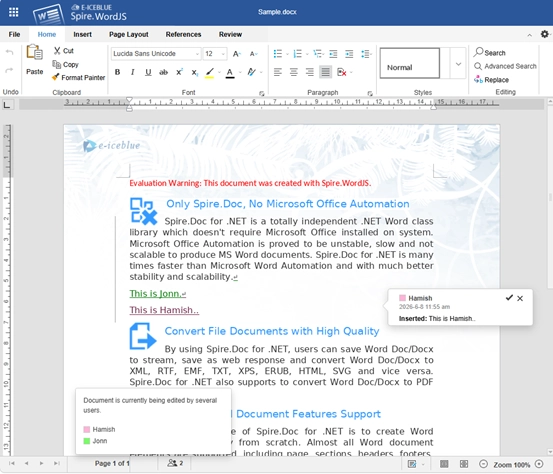
Task: Collapse the ribbon with the caret
Action: (530, 35)
